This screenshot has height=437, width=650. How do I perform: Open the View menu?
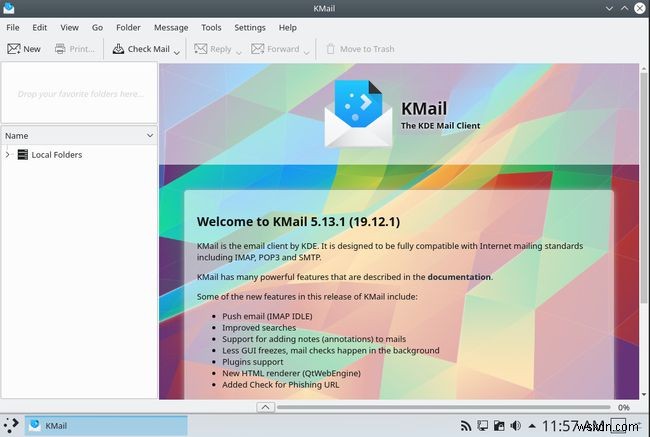(x=69, y=27)
